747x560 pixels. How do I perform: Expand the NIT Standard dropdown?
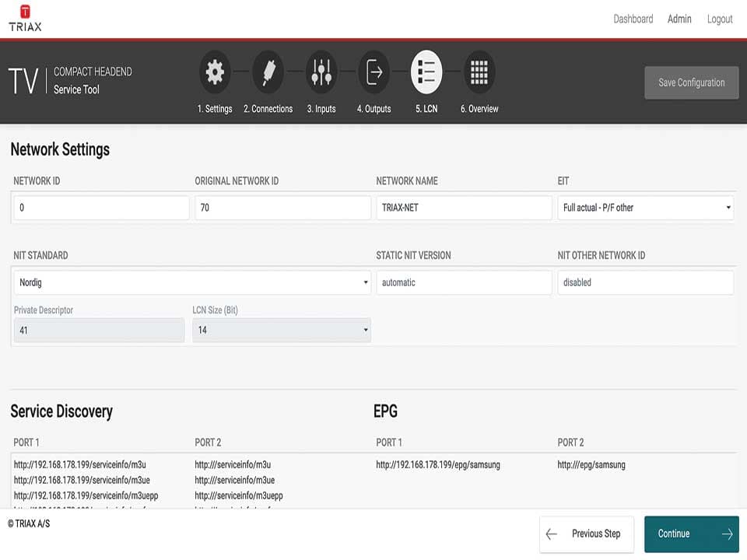191,282
